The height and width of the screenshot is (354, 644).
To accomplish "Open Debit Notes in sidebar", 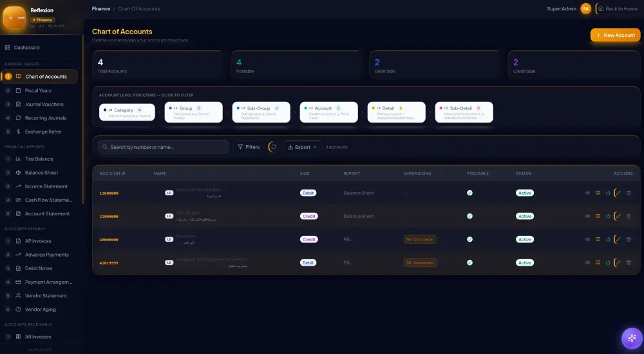I will pos(40,268).
